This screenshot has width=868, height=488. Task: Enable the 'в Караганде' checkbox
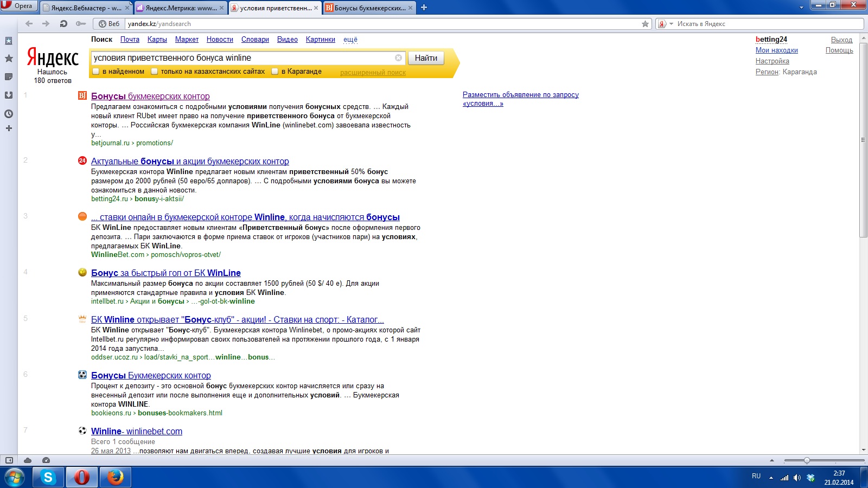tap(275, 72)
